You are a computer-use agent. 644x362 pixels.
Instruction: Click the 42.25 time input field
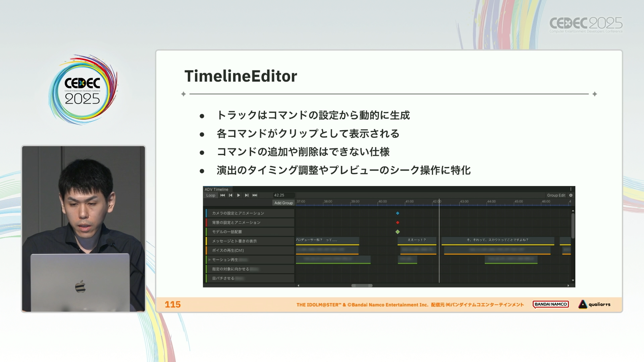coord(283,195)
